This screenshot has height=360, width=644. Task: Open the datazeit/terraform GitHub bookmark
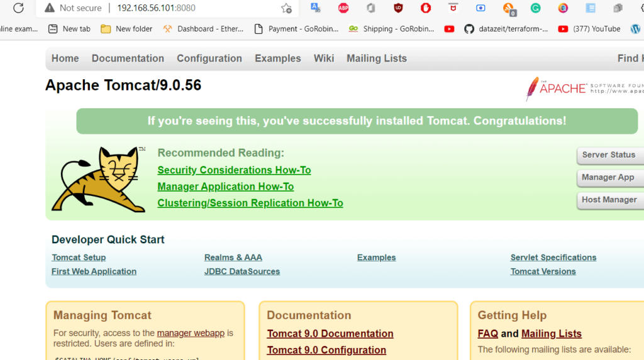(x=506, y=29)
